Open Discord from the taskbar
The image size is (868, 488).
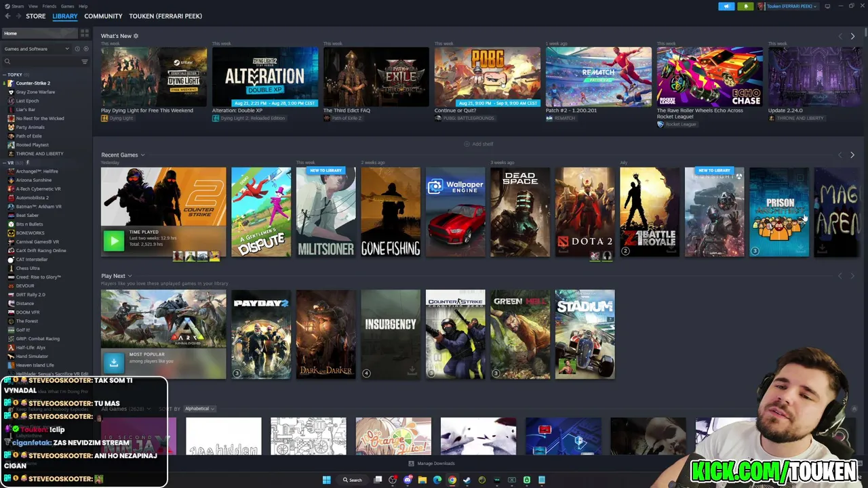(408, 480)
